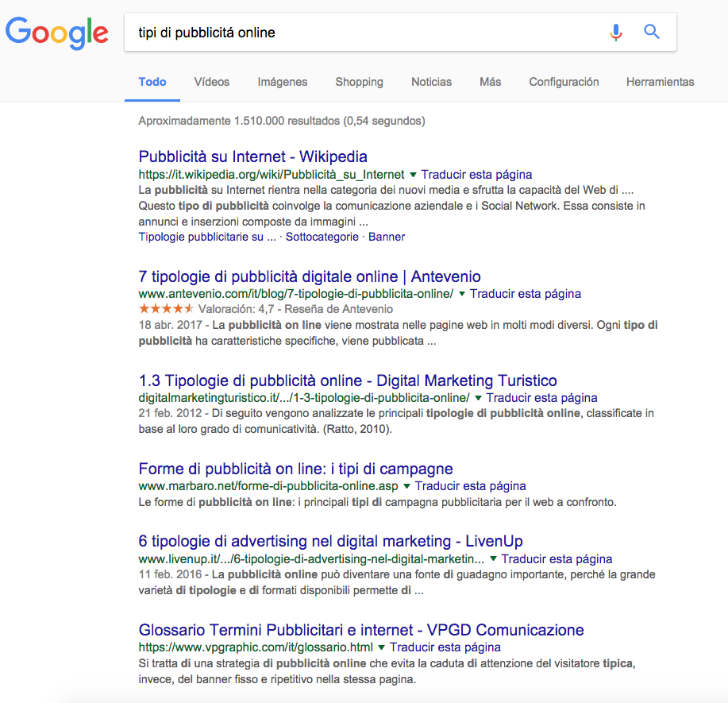Translate the Antevenio result page

click(x=525, y=294)
